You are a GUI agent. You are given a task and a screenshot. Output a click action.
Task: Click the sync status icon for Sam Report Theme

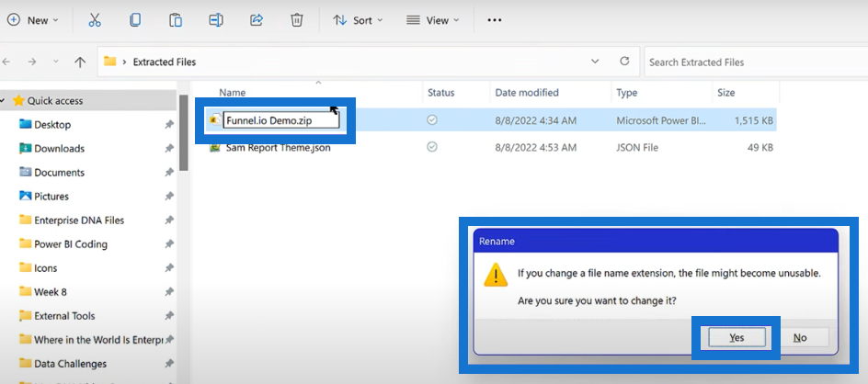pyautogui.click(x=432, y=147)
